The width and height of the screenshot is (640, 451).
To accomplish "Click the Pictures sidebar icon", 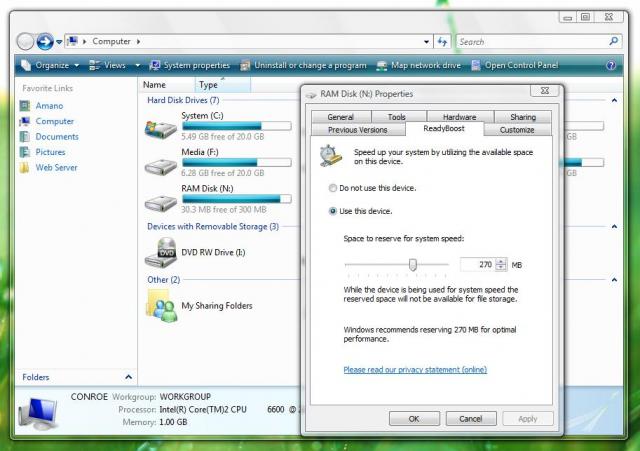I will pos(24,152).
